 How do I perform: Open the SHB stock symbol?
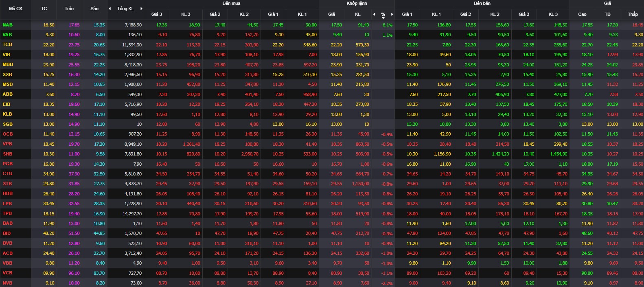pos(7,154)
